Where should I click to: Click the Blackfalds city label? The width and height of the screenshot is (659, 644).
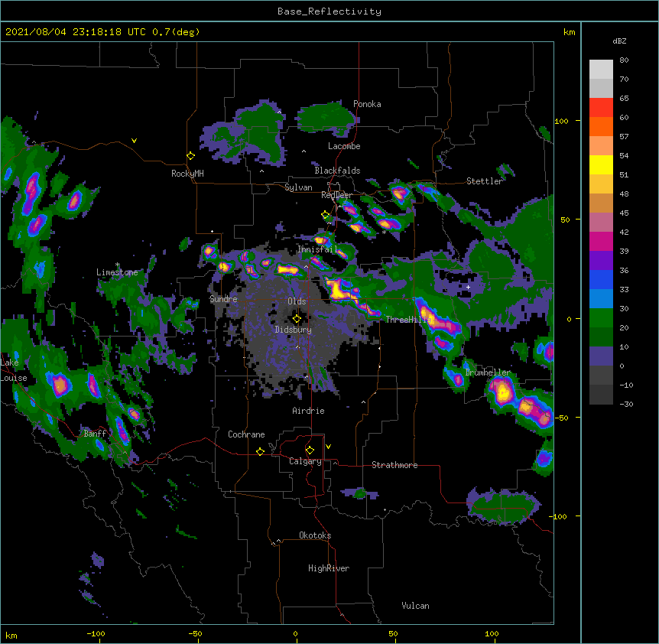click(x=337, y=171)
